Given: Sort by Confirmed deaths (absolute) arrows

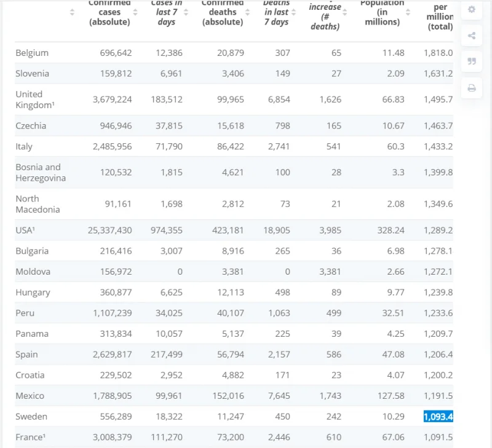Looking at the screenshot, I should click(x=247, y=12).
